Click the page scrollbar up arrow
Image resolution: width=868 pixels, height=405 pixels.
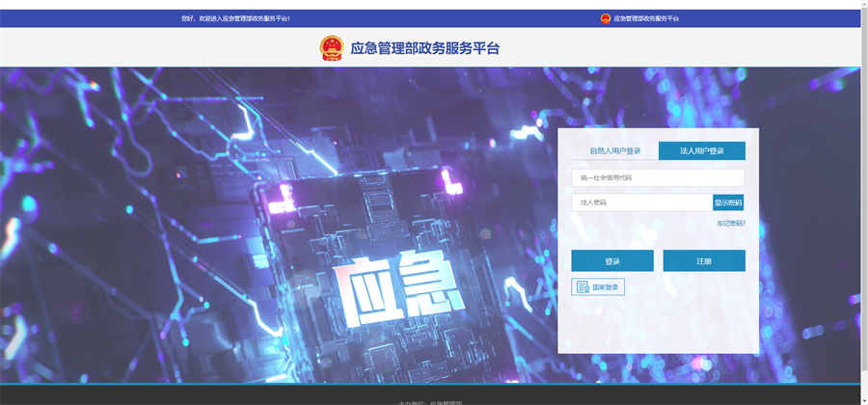pyautogui.click(x=863, y=4)
